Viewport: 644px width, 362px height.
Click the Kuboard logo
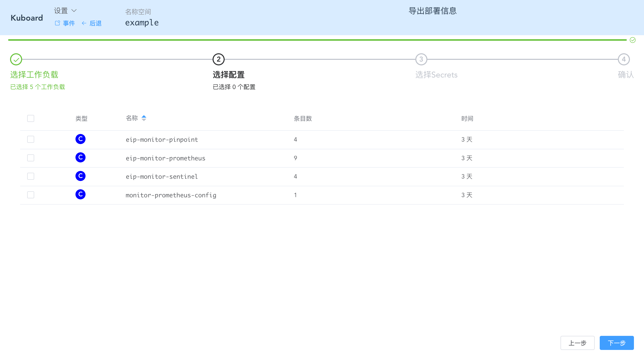26,18
